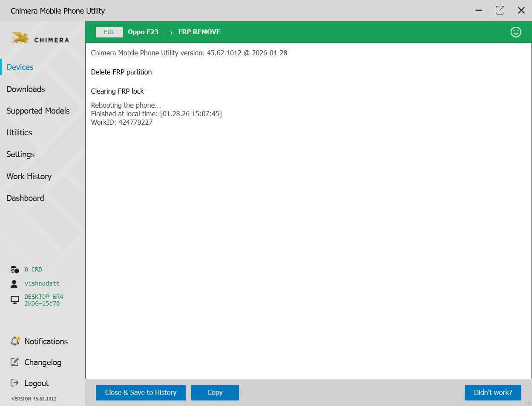This screenshot has width=532, height=406.
Task: Open the Dashboard page
Action: coord(25,198)
